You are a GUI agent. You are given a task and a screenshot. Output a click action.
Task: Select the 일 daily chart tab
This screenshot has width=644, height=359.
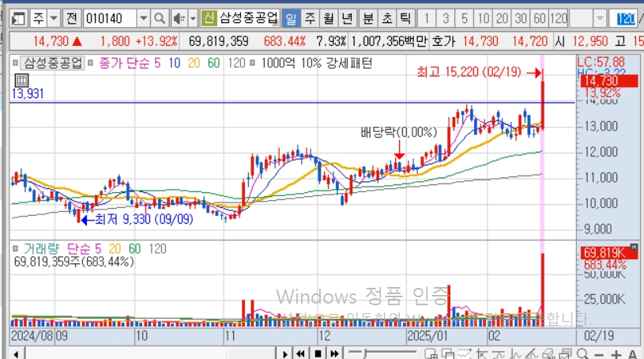pos(291,18)
